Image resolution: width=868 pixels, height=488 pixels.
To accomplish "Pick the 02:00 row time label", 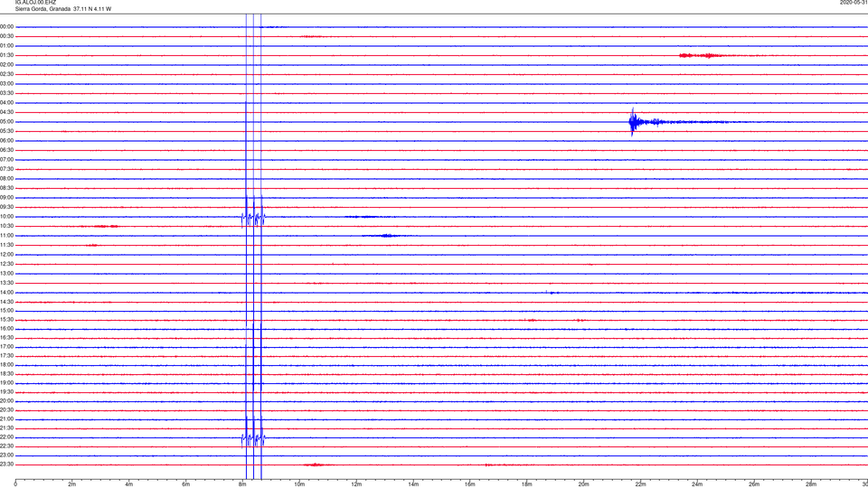I will click(x=6, y=65).
